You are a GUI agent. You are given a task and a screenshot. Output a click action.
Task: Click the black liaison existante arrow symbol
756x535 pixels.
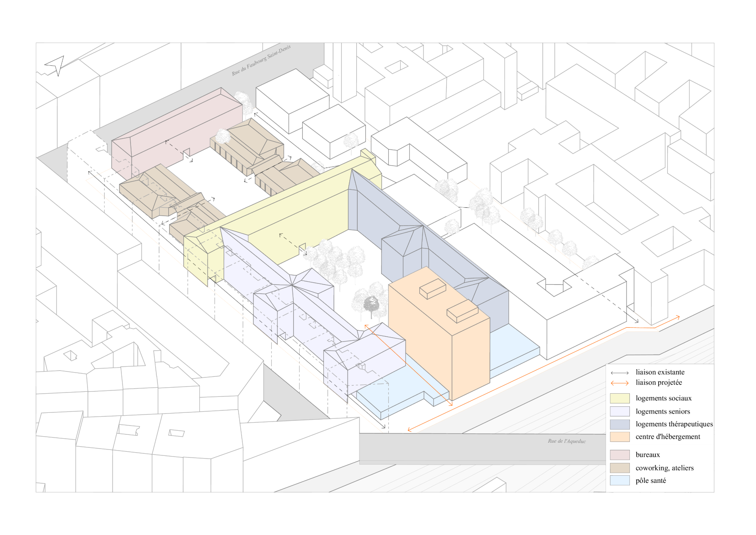[620, 373]
